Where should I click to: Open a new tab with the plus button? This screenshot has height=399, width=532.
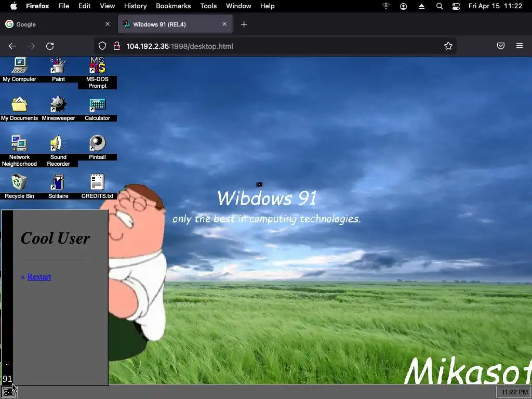click(x=244, y=24)
